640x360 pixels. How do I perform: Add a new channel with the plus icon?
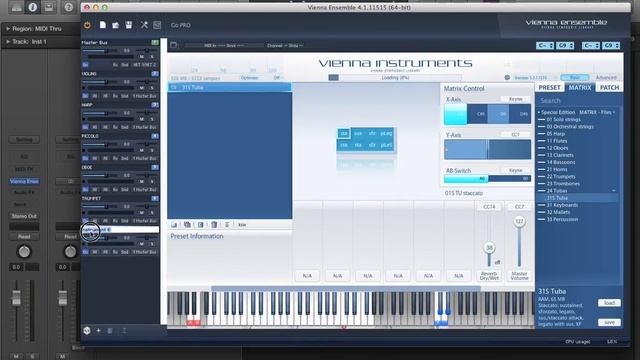pyautogui.click(x=98, y=331)
